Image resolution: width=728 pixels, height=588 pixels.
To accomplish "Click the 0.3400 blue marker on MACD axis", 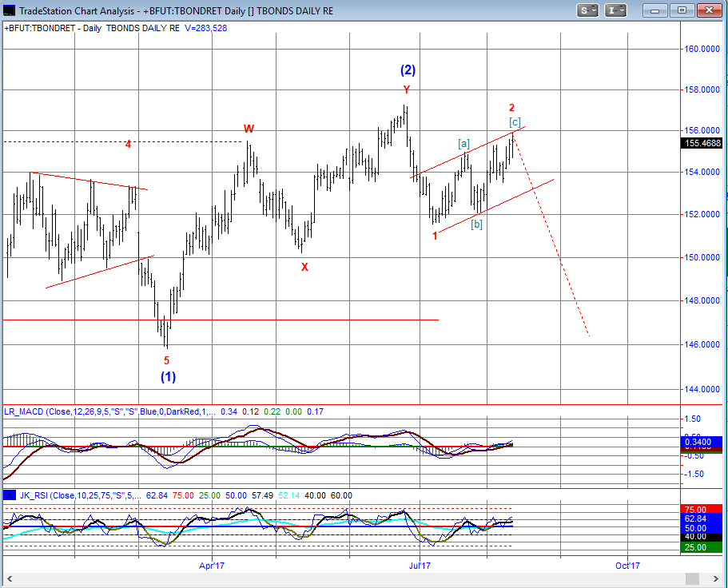I will 702,442.
